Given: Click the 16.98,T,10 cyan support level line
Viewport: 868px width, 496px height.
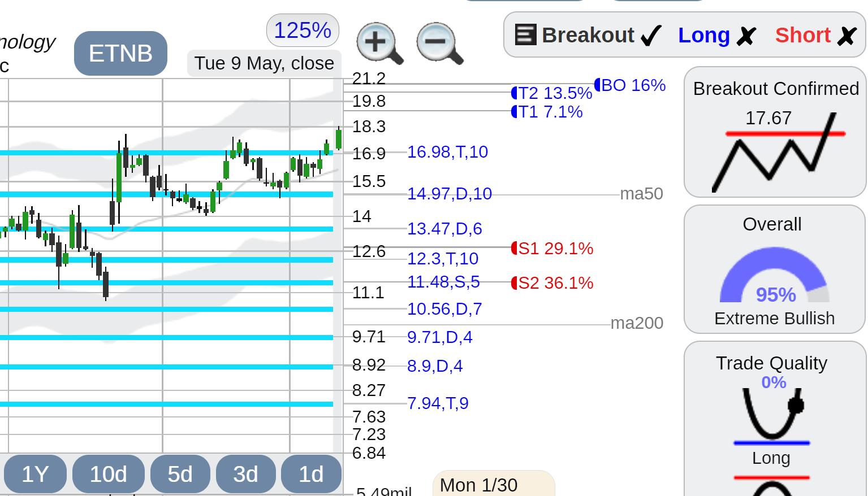Looking at the screenshot, I should coord(166,153).
